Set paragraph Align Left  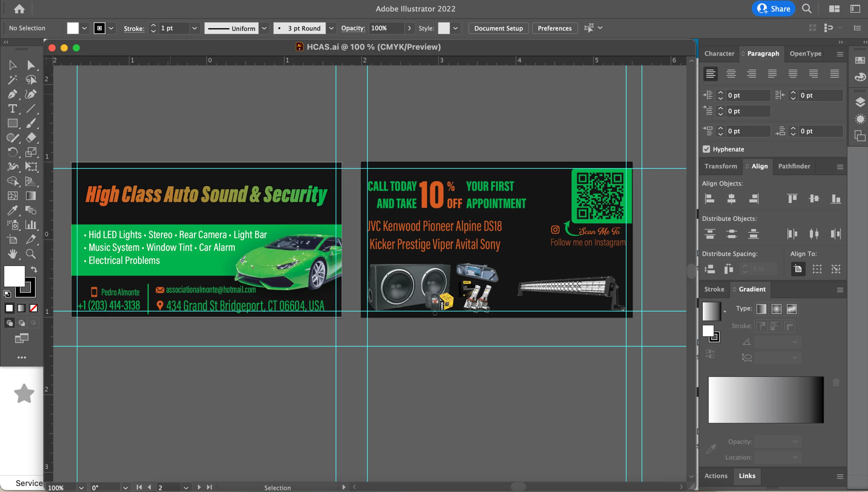(710, 74)
